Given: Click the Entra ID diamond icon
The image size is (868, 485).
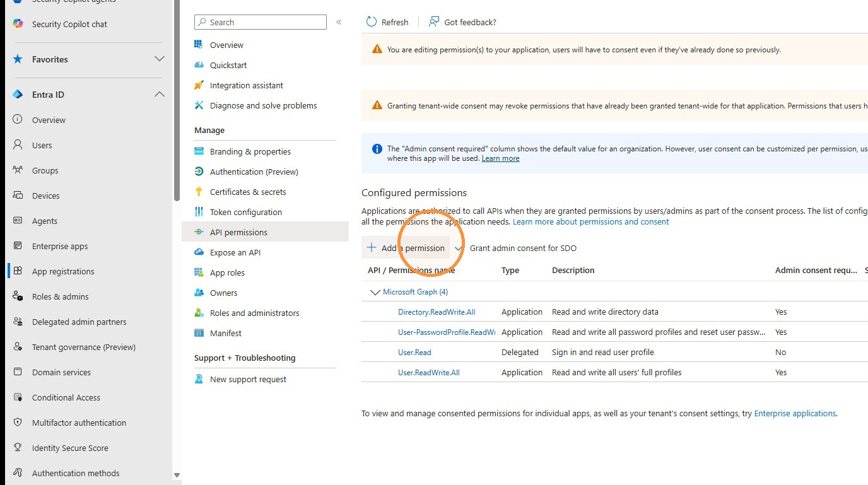Looking at the screenshot, I should pyautogui.click(x=18, y=95).
